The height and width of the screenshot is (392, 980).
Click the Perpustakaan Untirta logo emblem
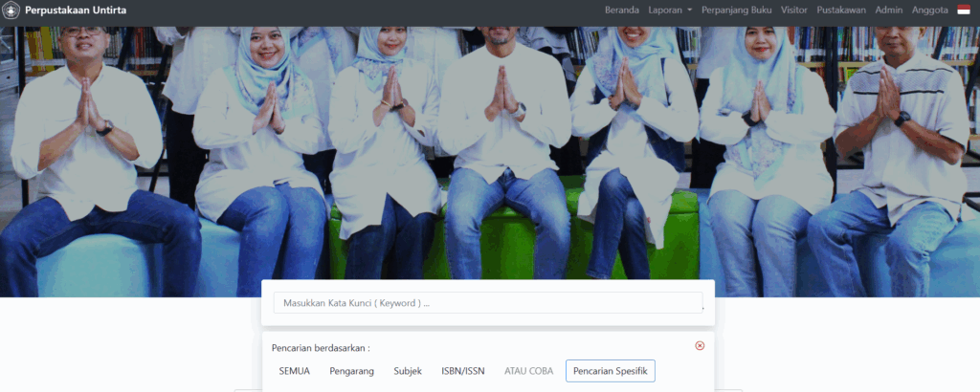point(11,10)
